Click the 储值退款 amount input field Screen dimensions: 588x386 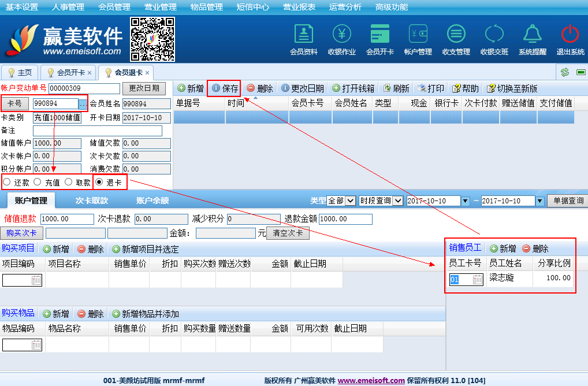click(66, 219)
